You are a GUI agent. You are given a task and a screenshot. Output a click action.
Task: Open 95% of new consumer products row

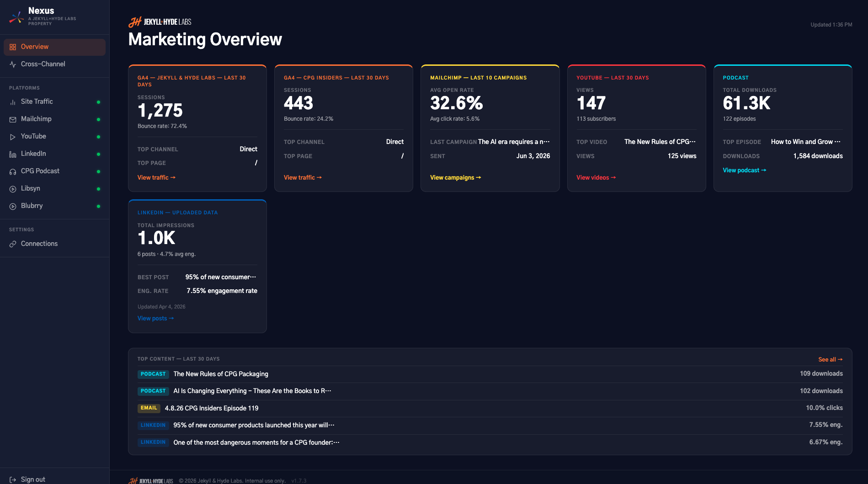tap(490, 425)
